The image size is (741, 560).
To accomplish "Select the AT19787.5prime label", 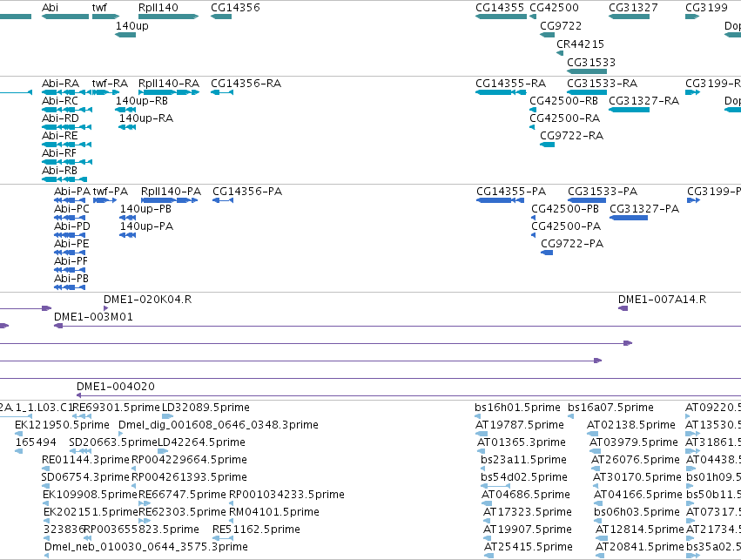I will [519, 425].
